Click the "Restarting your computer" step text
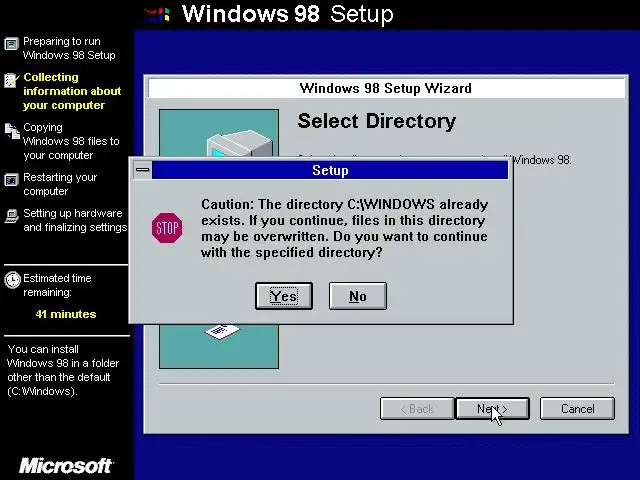This screenshot has height=480, width=640. pyautogui.click(x=60, y=184)
